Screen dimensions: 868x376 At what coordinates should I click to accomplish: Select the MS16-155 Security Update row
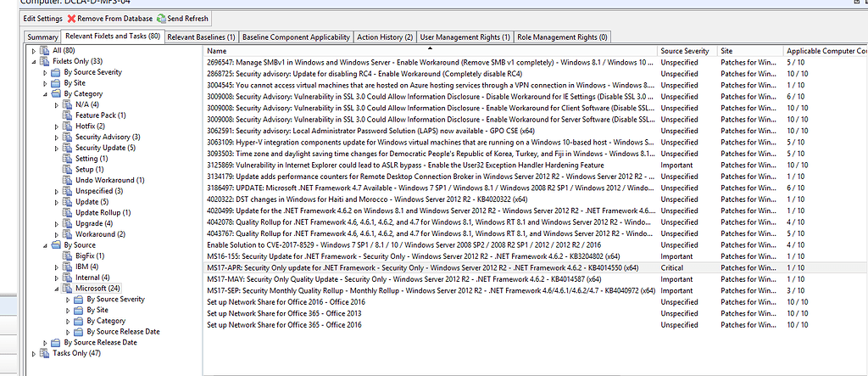(x=535, y=256)
